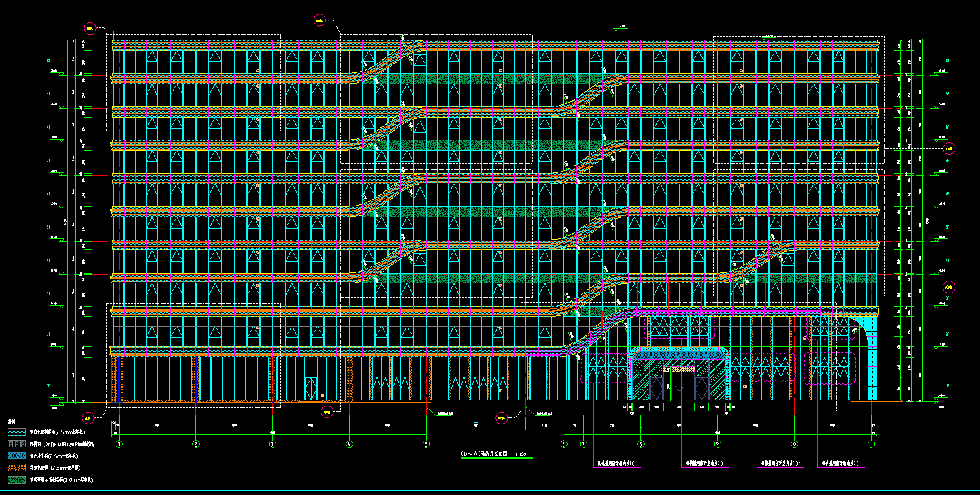Click the blue perforated-panel legend swatch

(17, 456)
